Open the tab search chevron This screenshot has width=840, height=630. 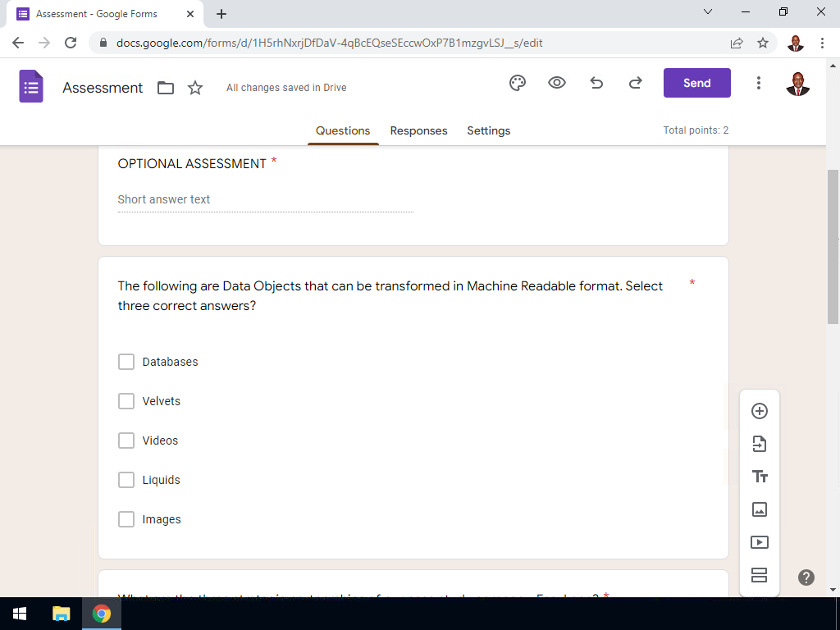click(x=708, y=11)
